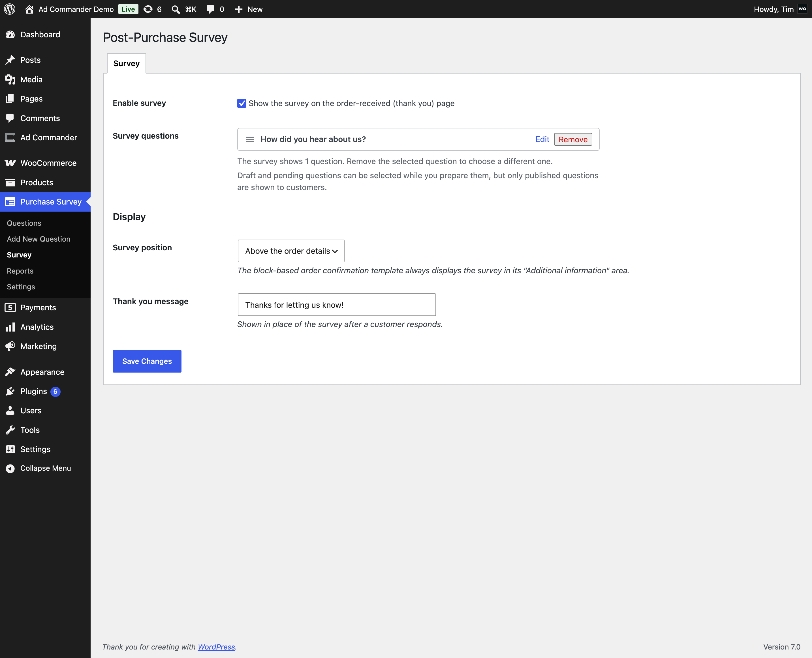Click the Marketing megaphone icon

click(10, 347)
